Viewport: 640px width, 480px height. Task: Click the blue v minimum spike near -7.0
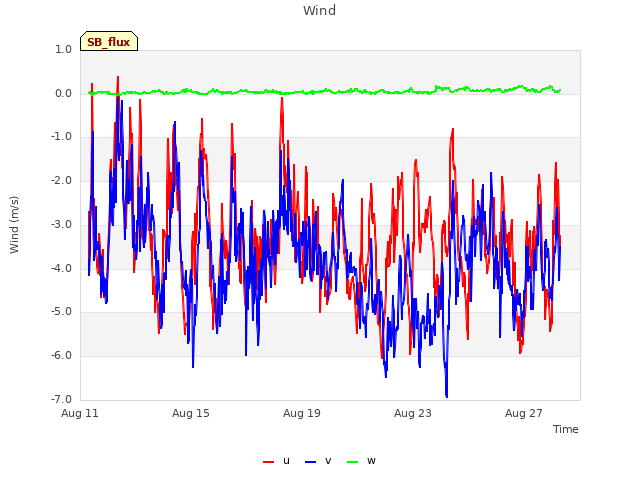click(447, 394)
